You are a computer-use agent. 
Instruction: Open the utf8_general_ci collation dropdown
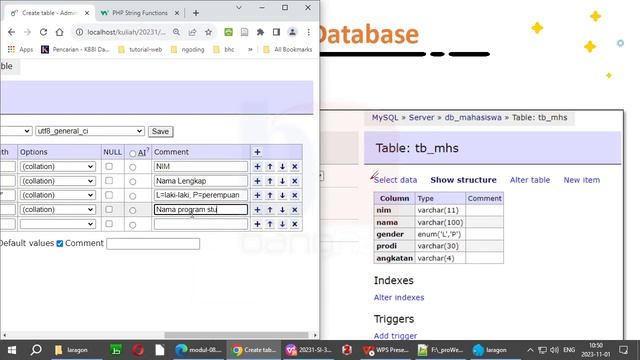point(89,131)
